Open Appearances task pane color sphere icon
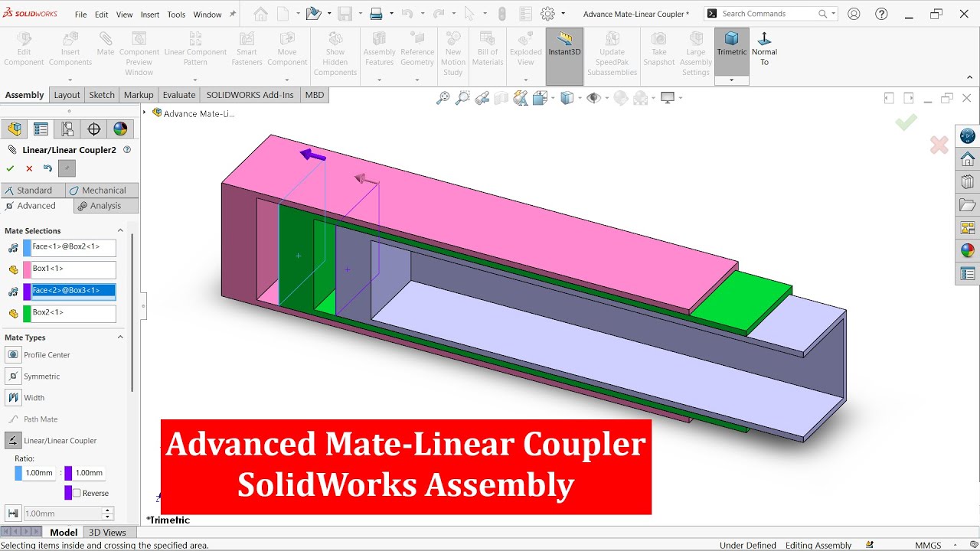This screenshot has height=551, width=980. (x=968, y=250)
